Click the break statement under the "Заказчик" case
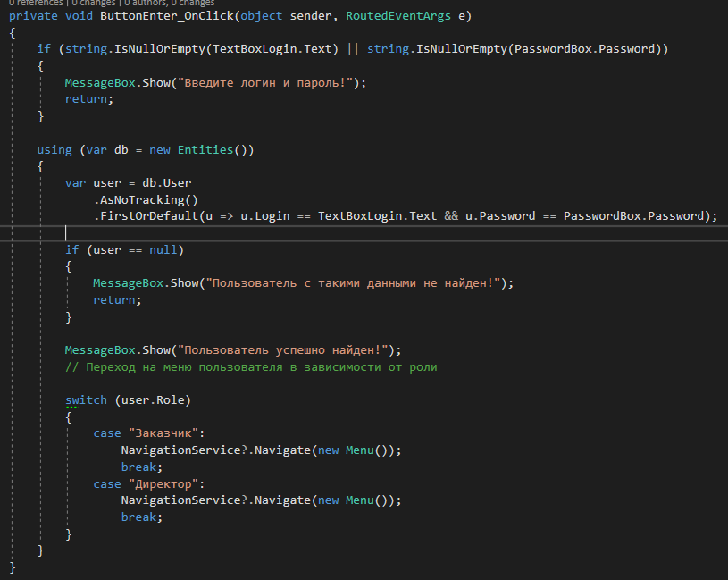Screen dimensions: 728x580 click(x=142, y=467)
